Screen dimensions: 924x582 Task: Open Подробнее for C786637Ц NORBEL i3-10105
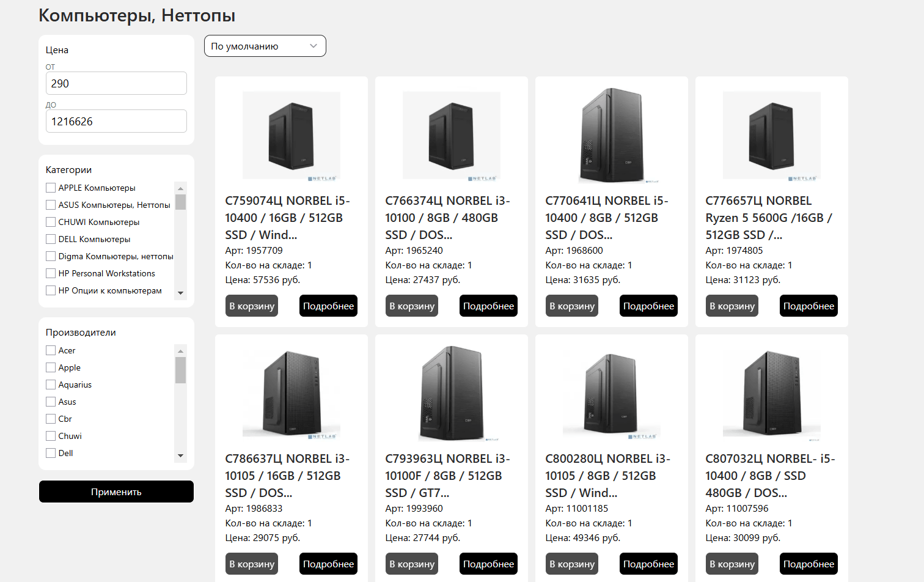click(x=328, y=564)
